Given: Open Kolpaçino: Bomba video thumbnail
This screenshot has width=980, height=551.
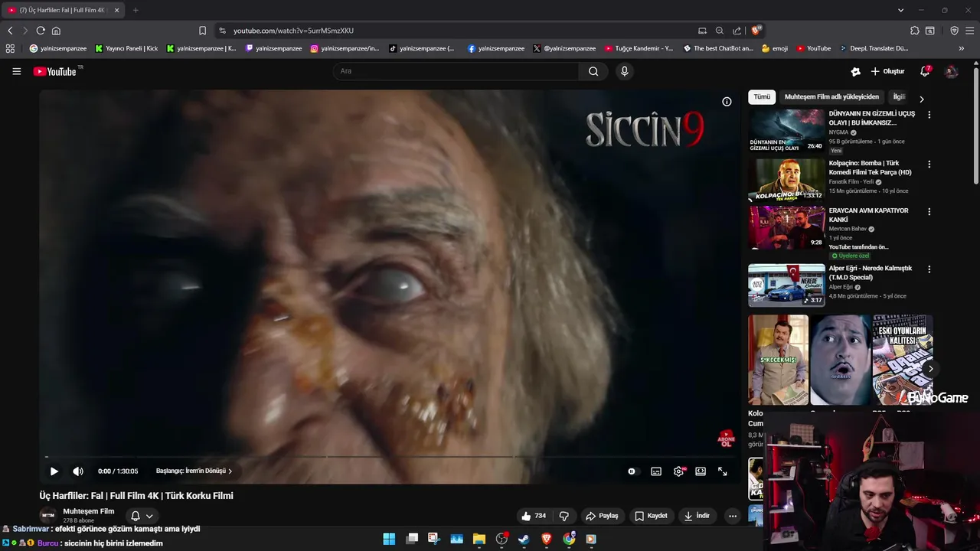Looking at the screenshot, I should coord(786,180).
